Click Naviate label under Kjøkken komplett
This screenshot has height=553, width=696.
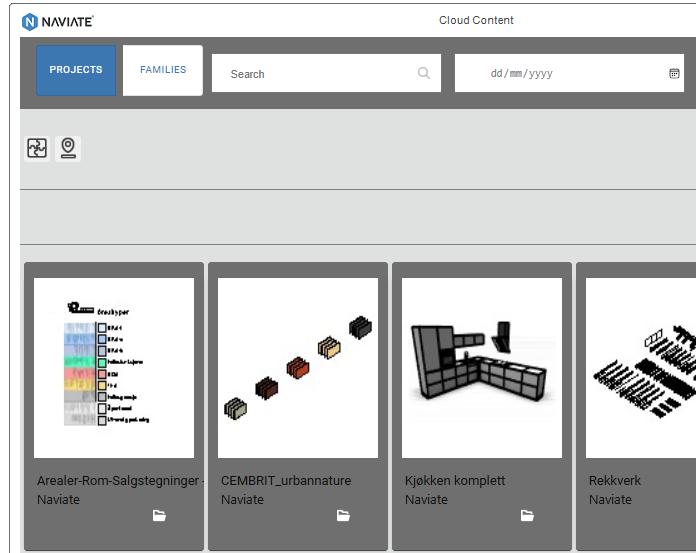[426, 500]
